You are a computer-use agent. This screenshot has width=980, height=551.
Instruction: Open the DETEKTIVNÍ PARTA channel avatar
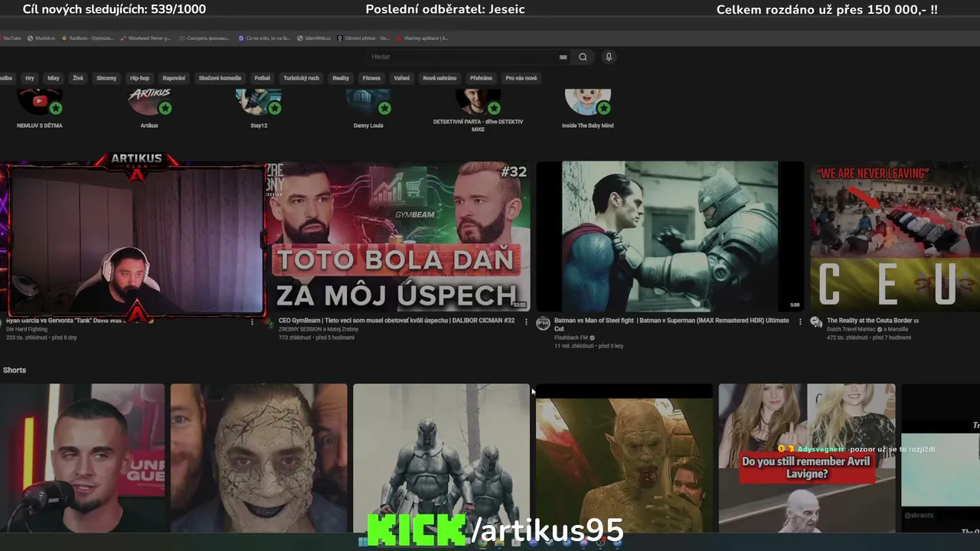point(478,102)
